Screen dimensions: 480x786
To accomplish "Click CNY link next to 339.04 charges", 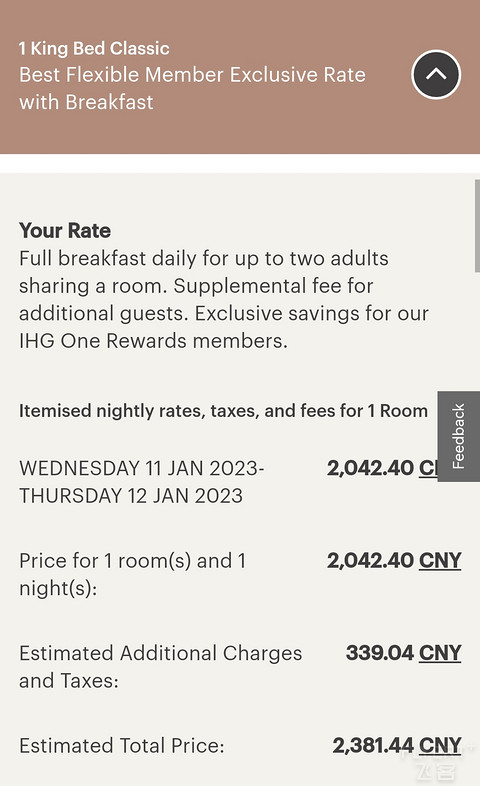I will [440, 653].
